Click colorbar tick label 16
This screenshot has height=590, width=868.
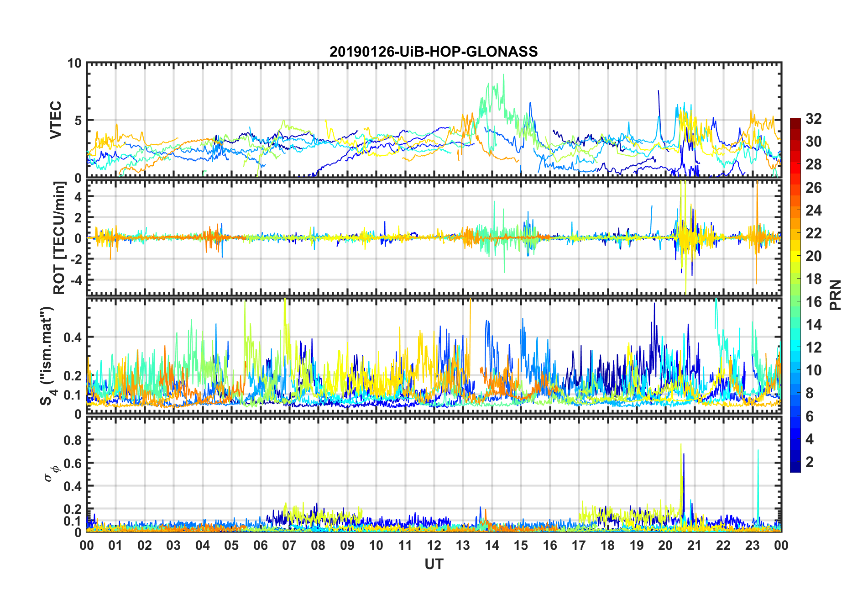tap(814, 301)
